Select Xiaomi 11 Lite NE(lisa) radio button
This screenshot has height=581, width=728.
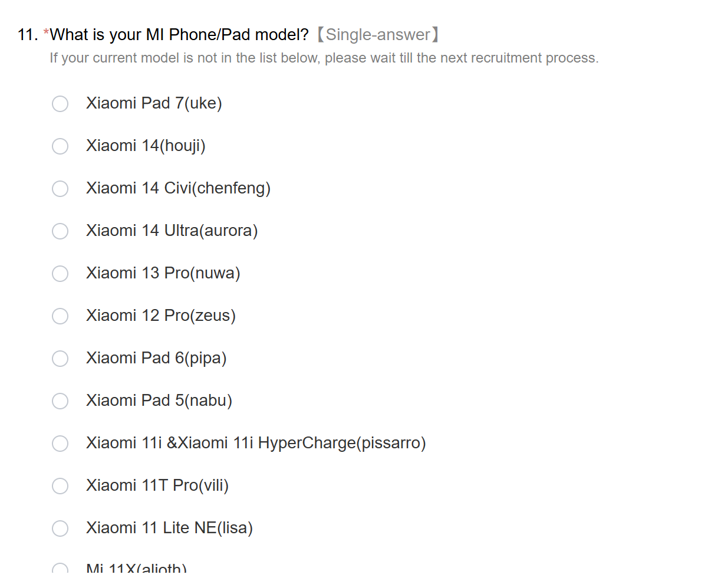click(x=60, y=529)
